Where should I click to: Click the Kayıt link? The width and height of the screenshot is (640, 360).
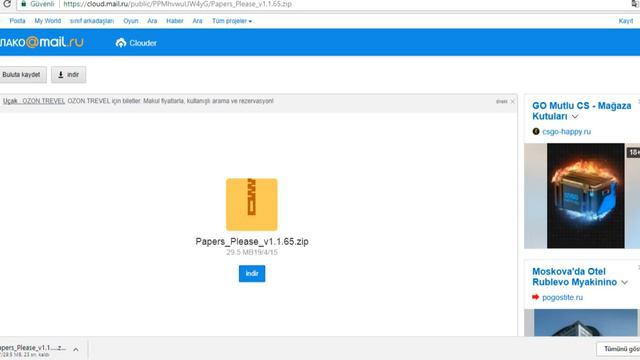pos(626,21)
